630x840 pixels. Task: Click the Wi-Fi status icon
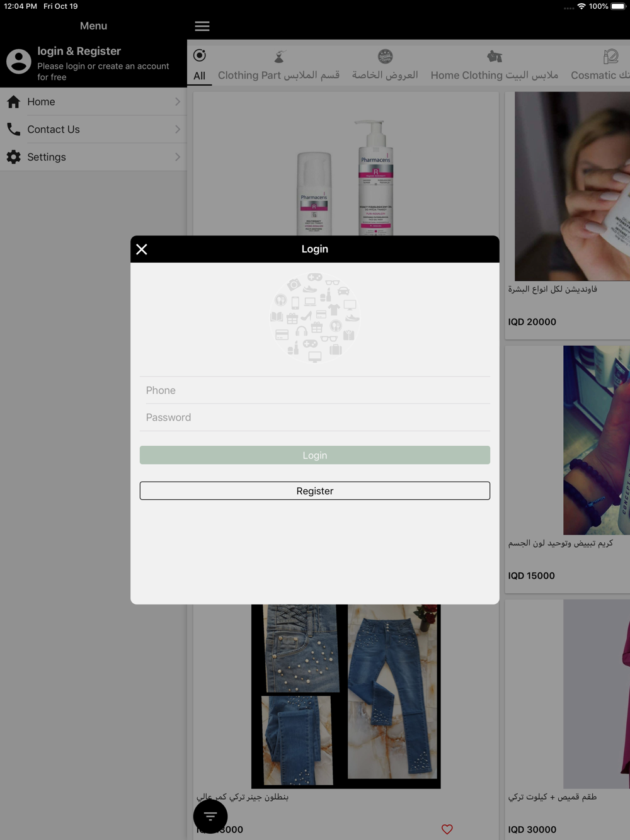pos(581,6)
